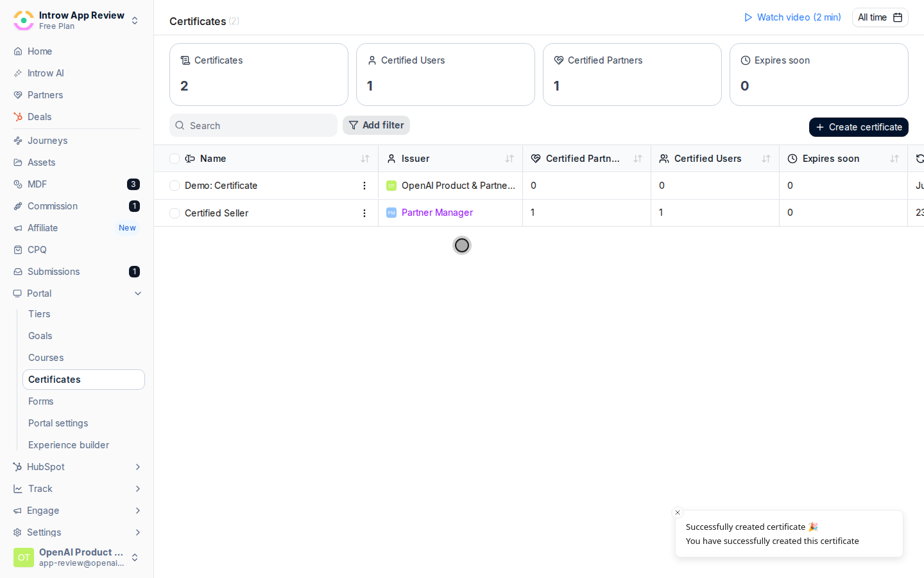Open the account switcher arrows by OpenAI Product
The height and width of the screenshot is (578, 924).
[x=135, y=557]
